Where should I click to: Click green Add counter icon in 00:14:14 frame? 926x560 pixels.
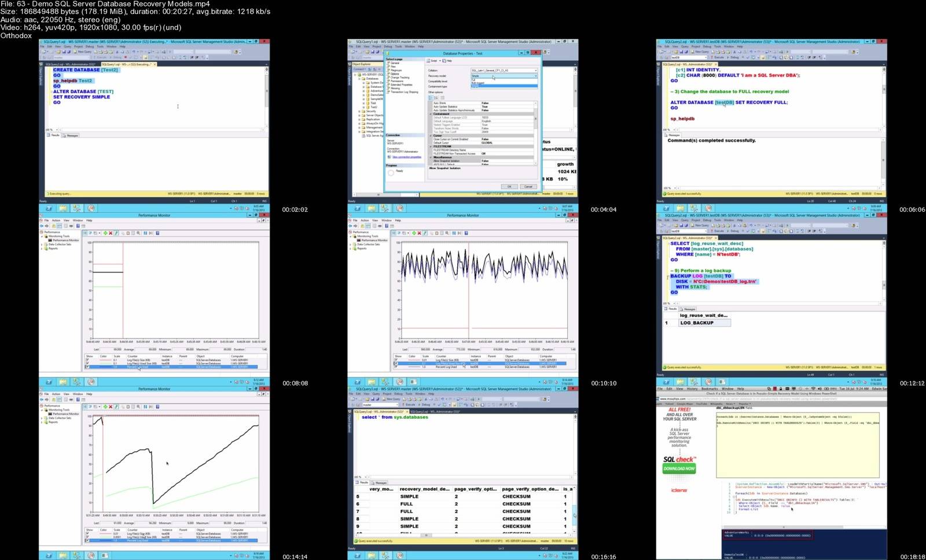click(x=105, y=407)
